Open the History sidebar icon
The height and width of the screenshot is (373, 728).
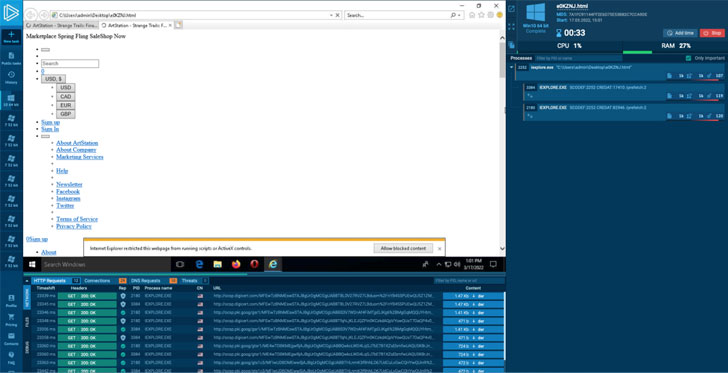pyautogui.click(x=11, y=77)
